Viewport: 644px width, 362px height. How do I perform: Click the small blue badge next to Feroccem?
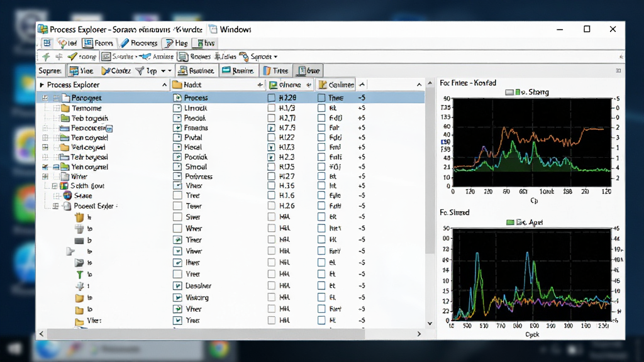[109, 128]
